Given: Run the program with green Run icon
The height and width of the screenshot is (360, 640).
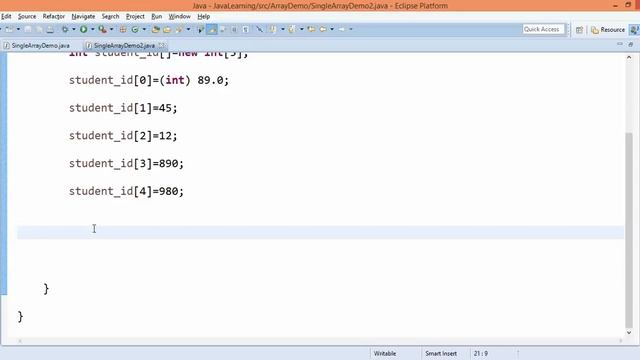Looking at the screenshot, I should (83, 29).
